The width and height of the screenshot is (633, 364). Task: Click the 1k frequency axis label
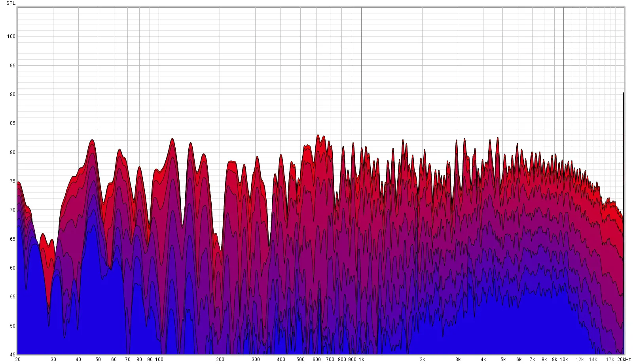361,360
